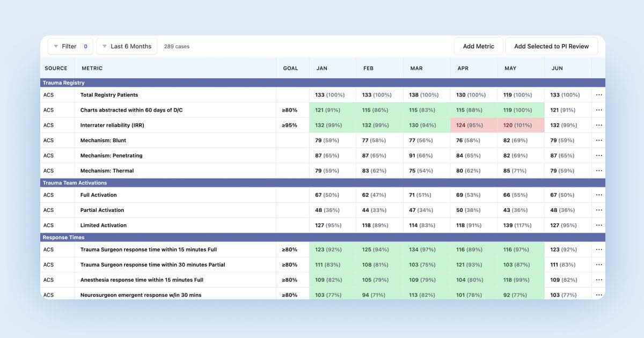Click Add Selected to PI Review
This screenshot has height=338, width=644.
pos(551,47)
